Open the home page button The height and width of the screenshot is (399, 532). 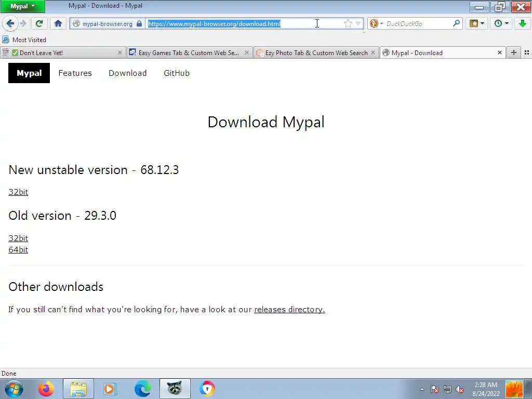(58, 23)
